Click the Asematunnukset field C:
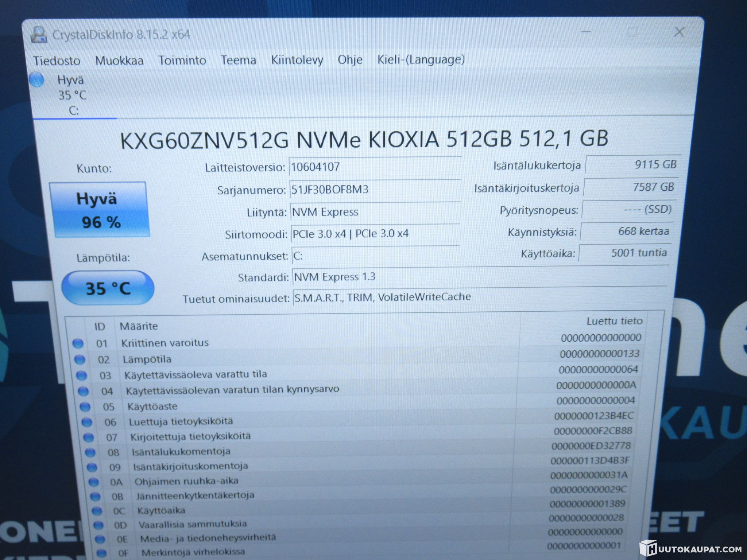 (x=375, y=256)
